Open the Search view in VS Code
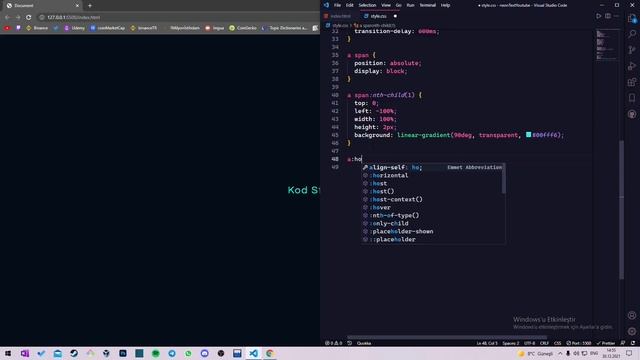This screenshot has height=360, width=640. 632,34
